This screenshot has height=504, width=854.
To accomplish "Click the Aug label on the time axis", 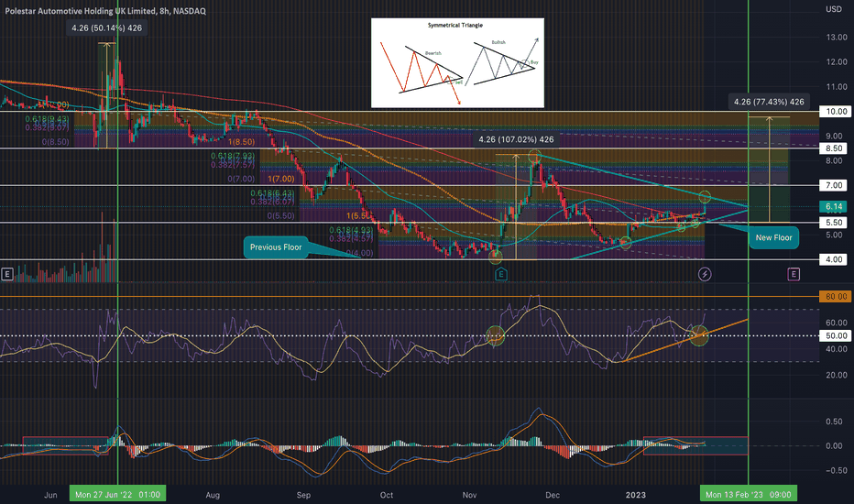I will click(213, 495).
